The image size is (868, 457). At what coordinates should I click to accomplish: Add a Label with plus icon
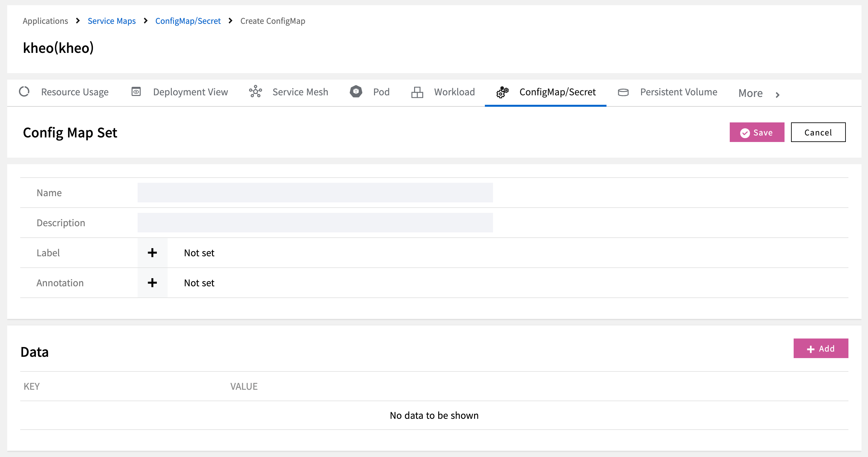tap(152, 253)
